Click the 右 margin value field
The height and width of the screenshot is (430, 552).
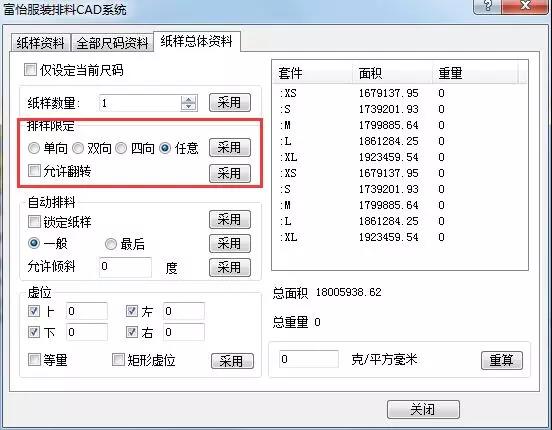183,332
